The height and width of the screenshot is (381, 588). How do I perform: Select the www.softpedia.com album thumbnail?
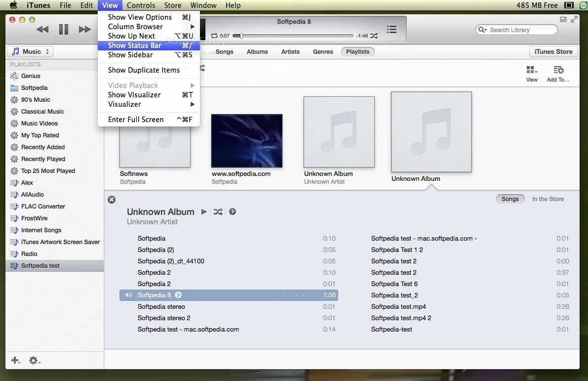coord(247,141)
